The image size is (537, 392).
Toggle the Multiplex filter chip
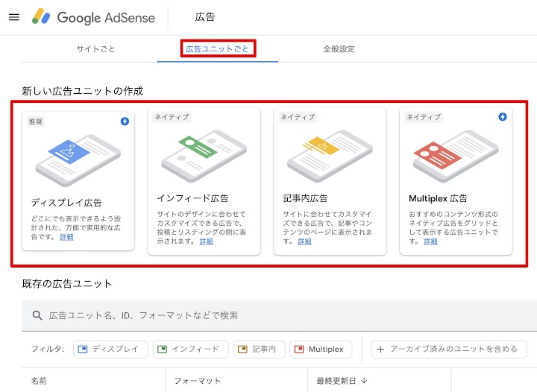pos(321,350)
